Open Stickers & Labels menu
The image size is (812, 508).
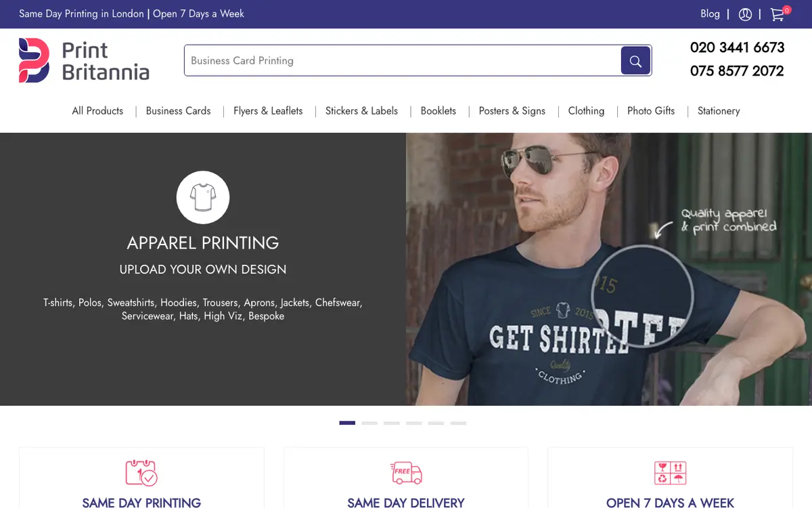[x=361, y=111]
